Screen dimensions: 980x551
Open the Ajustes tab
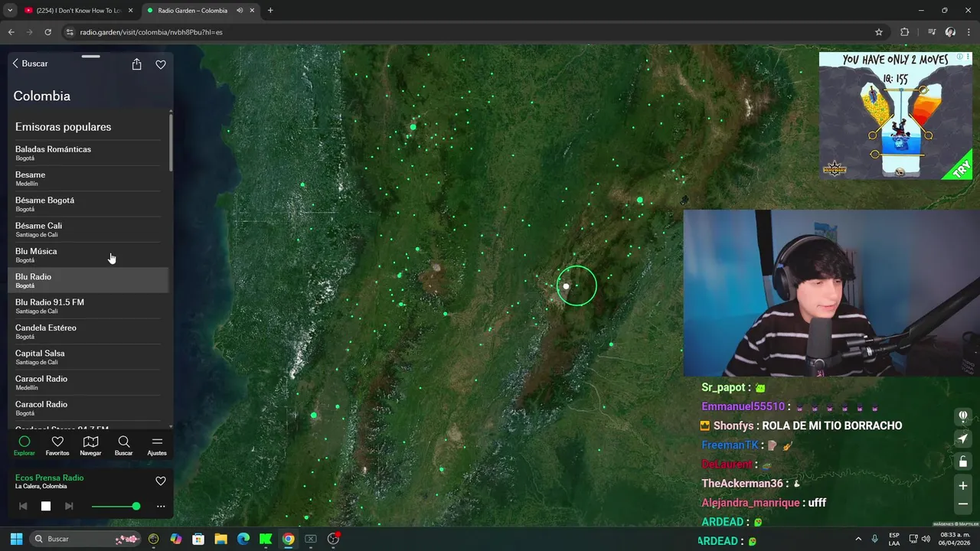tap(157, 445)
